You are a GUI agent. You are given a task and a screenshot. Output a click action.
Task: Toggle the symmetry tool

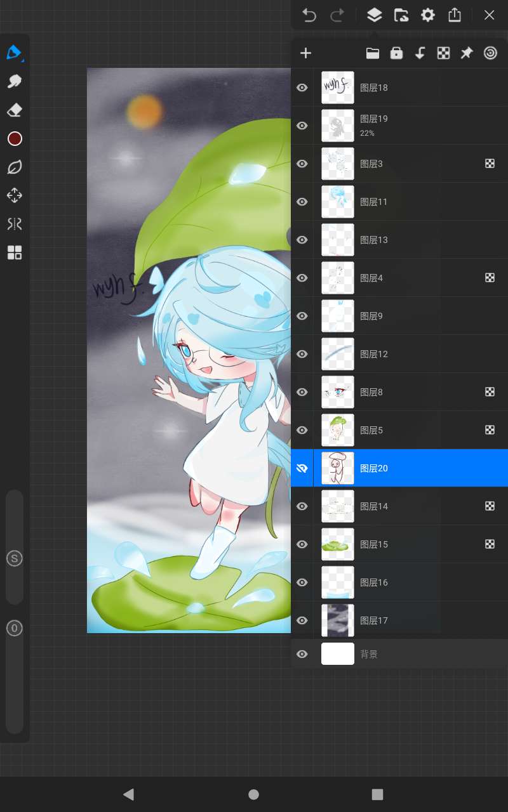[x=14, y=224]
